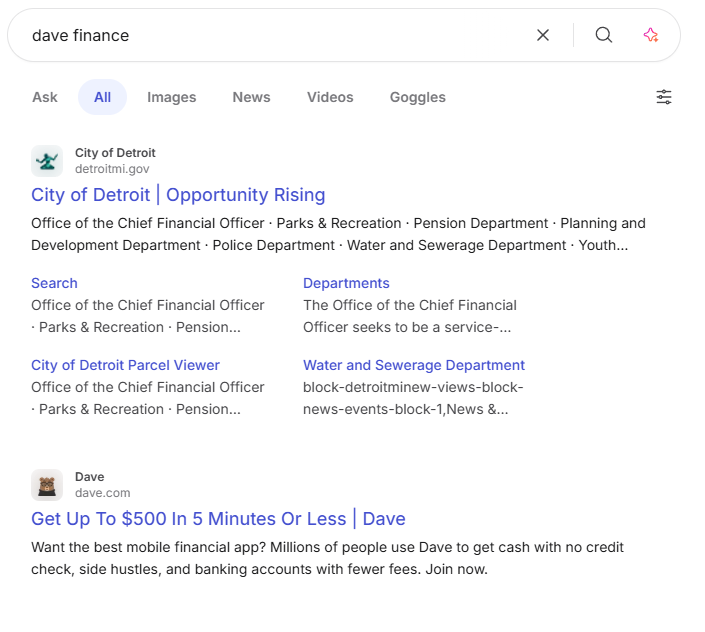Click the magnifying glass search icon

click(603, 35)
